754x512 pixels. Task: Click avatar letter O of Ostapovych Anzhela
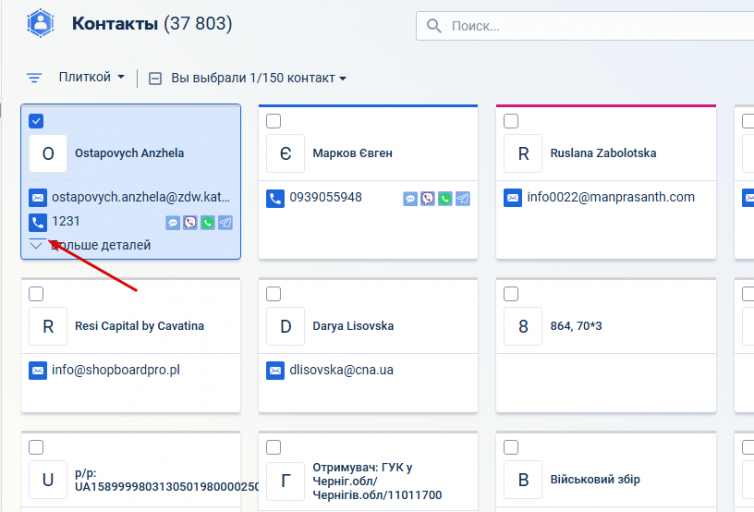click(x=48, y=153)
